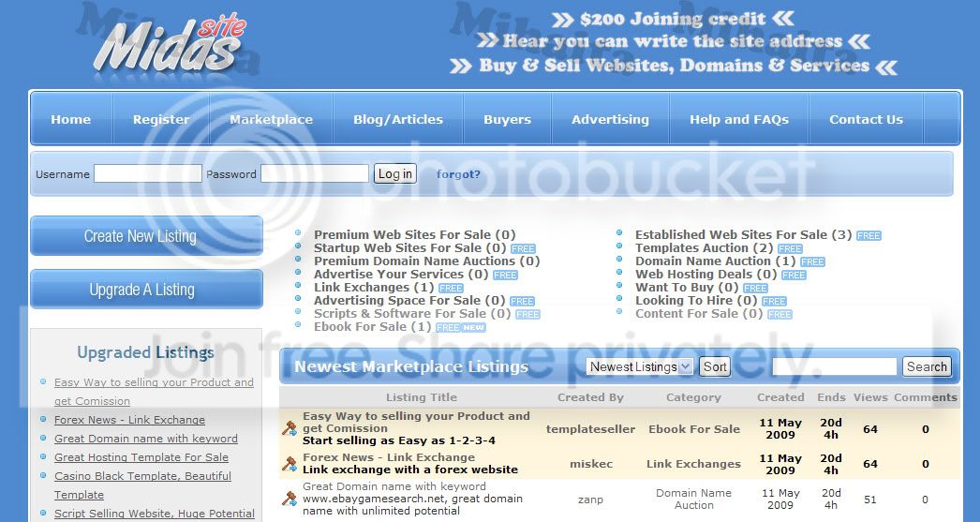
Task: Open sidebar link Easy Way to selling your Product
Action: (154, 392)
